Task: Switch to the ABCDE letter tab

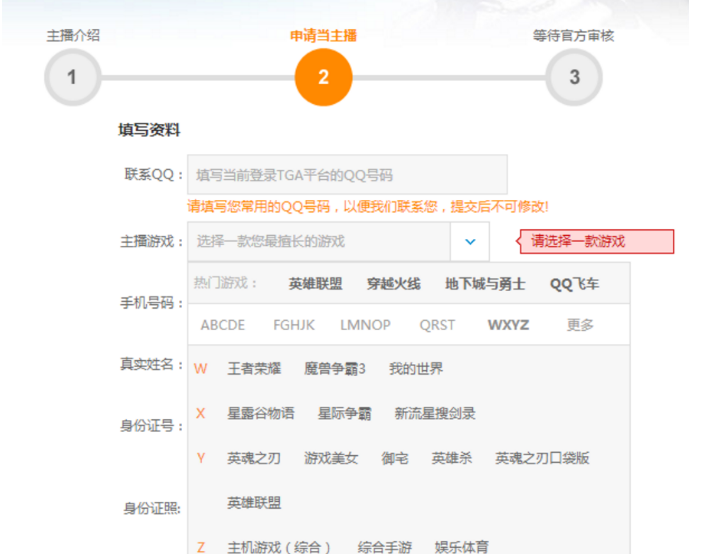Action: [x=222, y=325]
